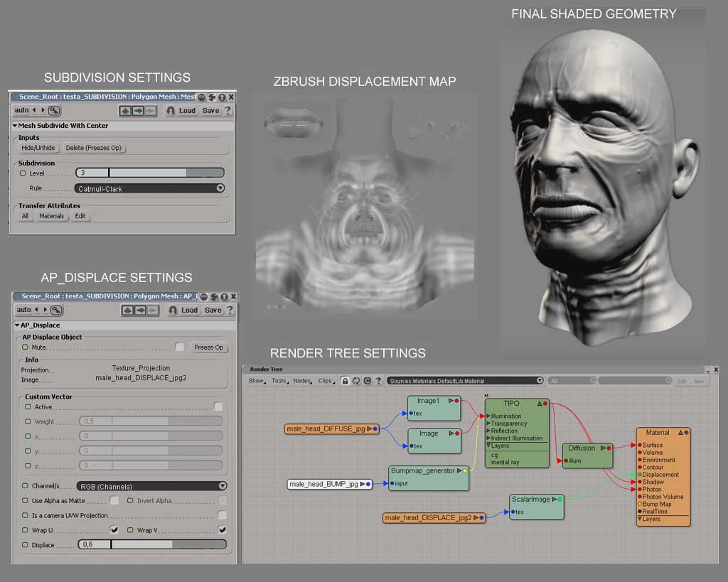Click the output arrow on male_head_BUMP_jpg node

[363, 484]
